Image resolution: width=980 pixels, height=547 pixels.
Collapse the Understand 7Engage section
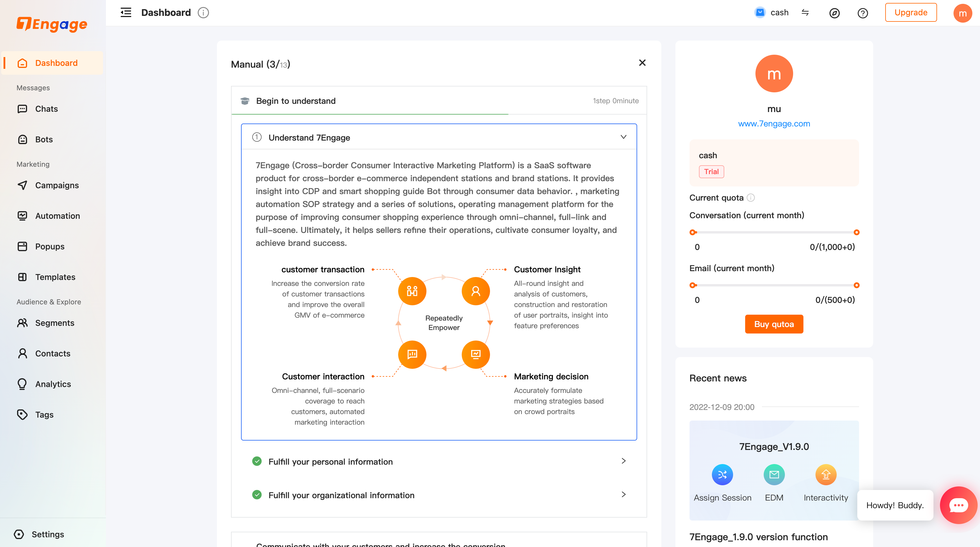tap(624, 137)
